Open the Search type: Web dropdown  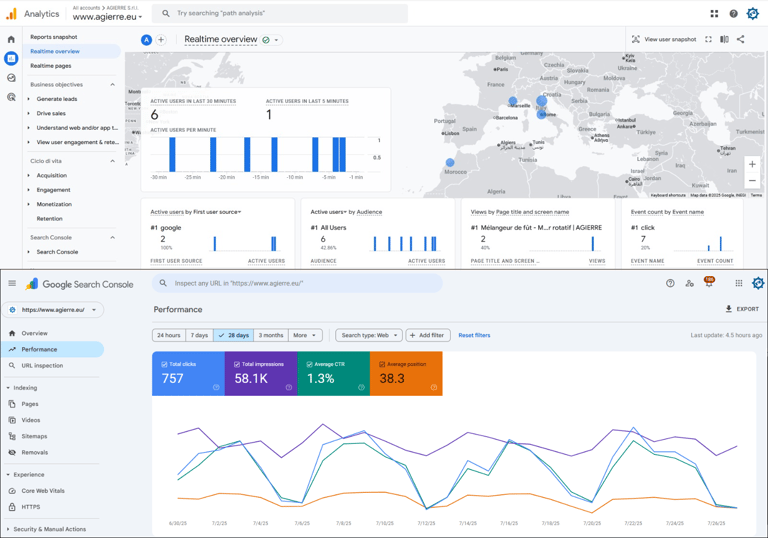[x=369, y=335]
